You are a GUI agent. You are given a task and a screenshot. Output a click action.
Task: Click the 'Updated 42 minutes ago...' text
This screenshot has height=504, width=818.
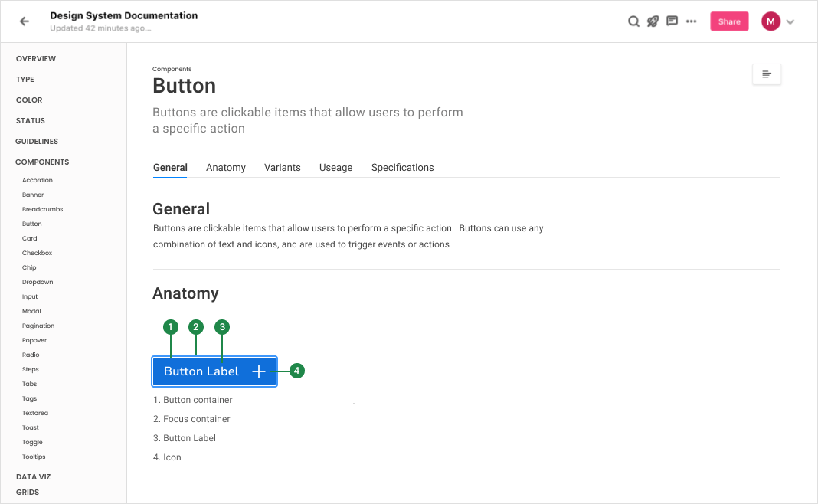pyautogui.click(x=100, y=28)
